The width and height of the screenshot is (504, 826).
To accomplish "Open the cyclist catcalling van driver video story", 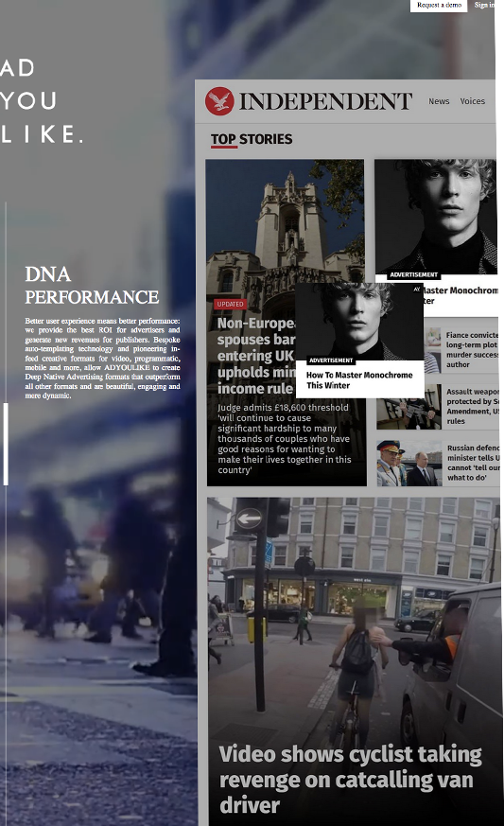I will point(350,780).
